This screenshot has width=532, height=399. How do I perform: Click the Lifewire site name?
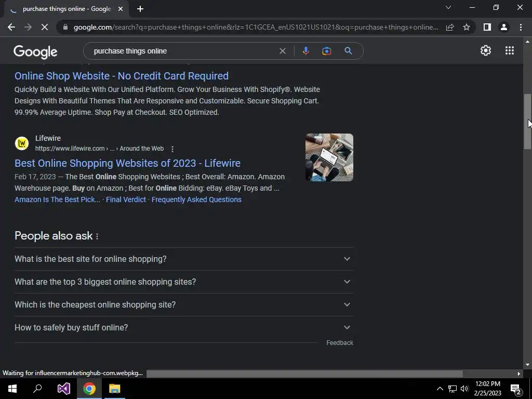click(x=48, y=138)
